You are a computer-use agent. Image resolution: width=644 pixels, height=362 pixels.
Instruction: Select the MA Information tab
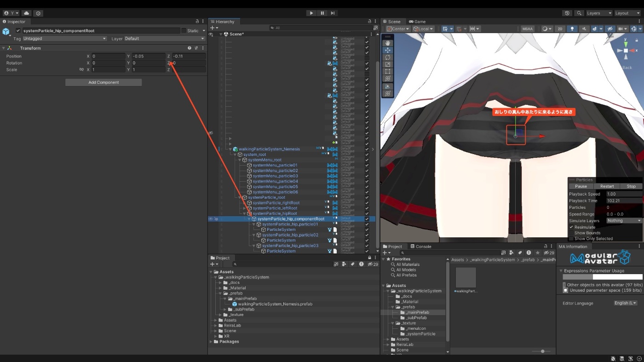573,247
